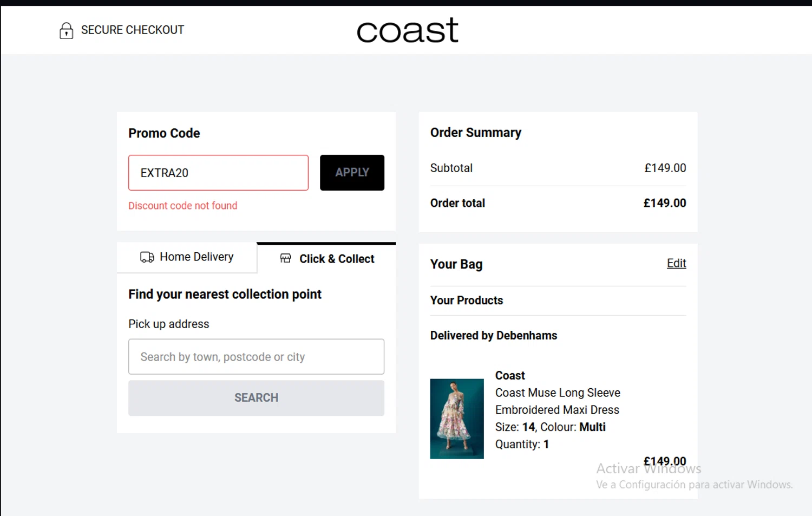Click the 'Size: 14, Colour: Multi' line
This screenshot has height=516, width=812.
550,427
